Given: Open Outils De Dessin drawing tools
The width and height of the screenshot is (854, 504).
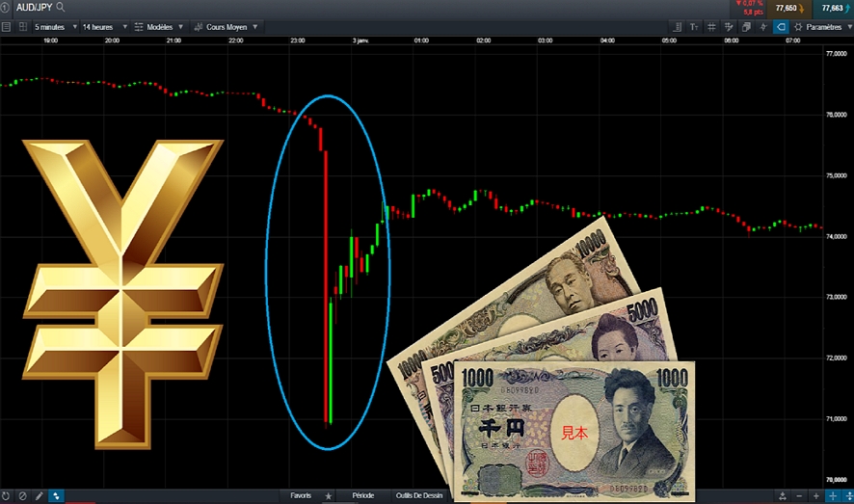Looking at the screenshot, I should point(419,495).
